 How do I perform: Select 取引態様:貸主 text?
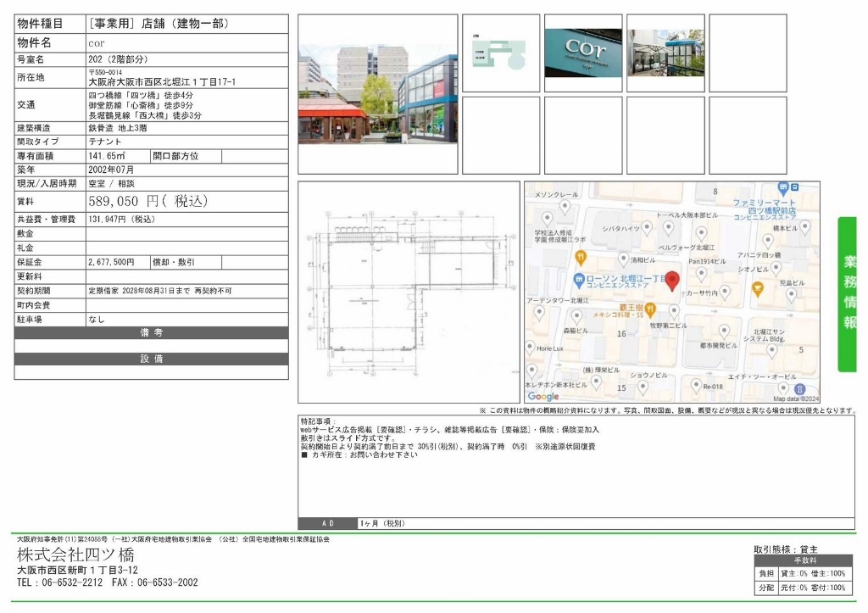point(786,549)
